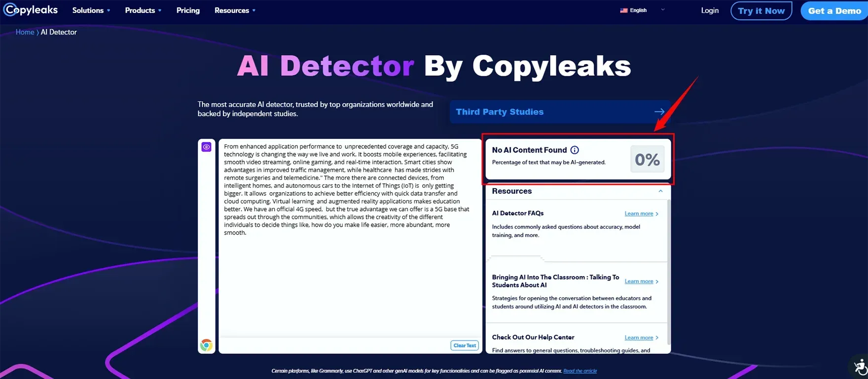
Task: Click the AI Detector breadcrumb text
Action: coord(59,32)
